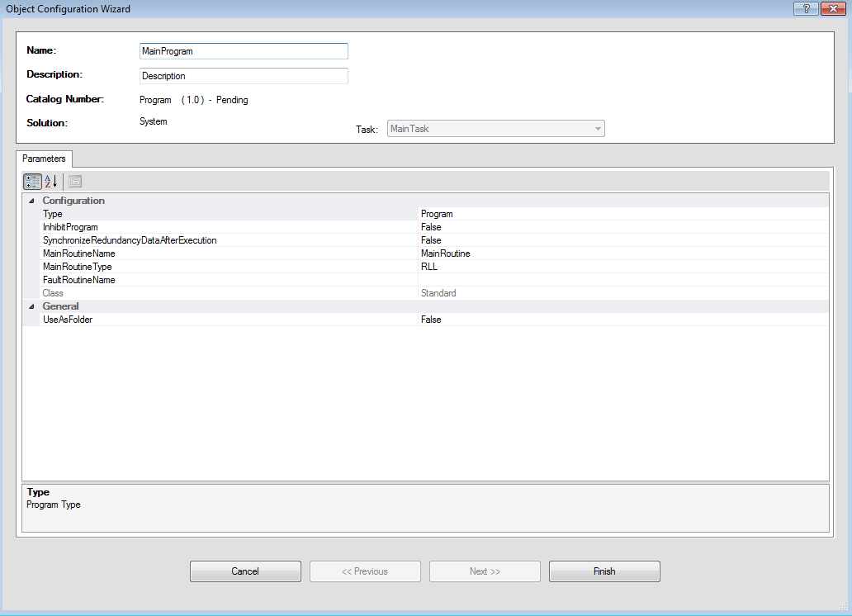Click the RLL value of MainRoutineType
Screen dimensions: 852x616
point(624,267)
